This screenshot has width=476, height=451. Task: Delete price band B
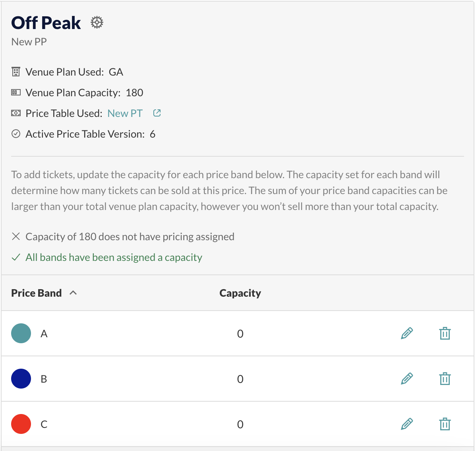click(445, 379)
